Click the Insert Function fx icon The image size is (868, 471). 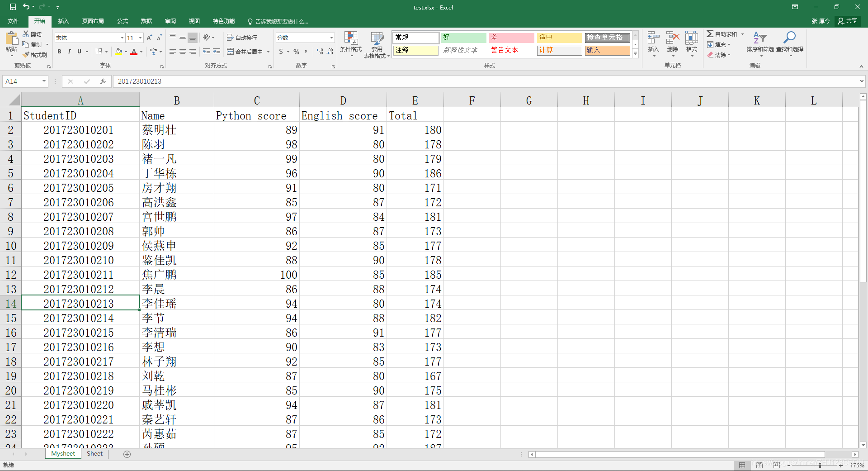point(103,81)
